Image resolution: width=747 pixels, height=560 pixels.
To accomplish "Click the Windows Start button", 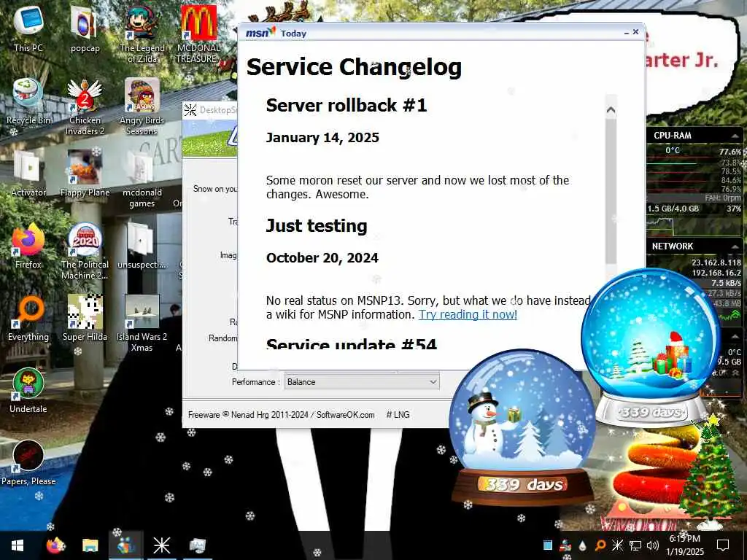I will pyautogui.click(x=18, y=545).
